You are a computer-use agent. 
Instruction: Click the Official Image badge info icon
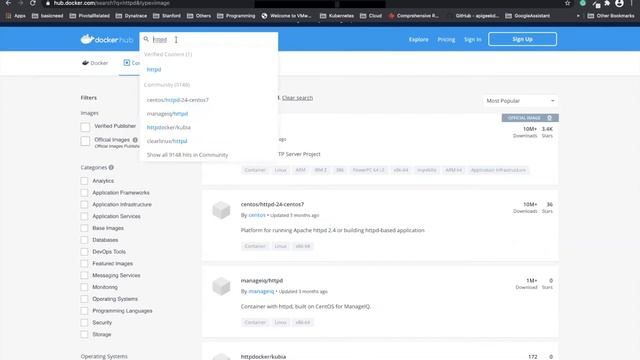coord(549,118)
